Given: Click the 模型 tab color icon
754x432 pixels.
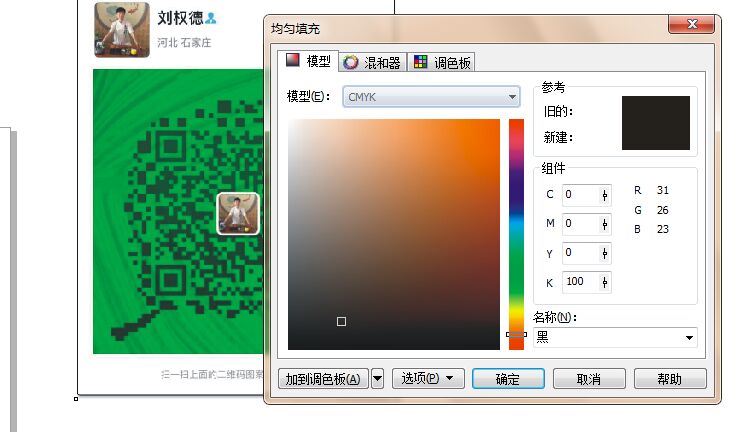Looking at the screenshot, I should coord(292,60).
